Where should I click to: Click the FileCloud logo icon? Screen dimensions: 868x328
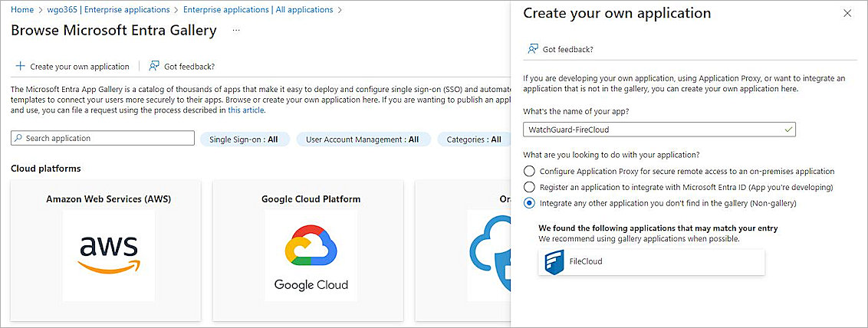click(554, 262)
